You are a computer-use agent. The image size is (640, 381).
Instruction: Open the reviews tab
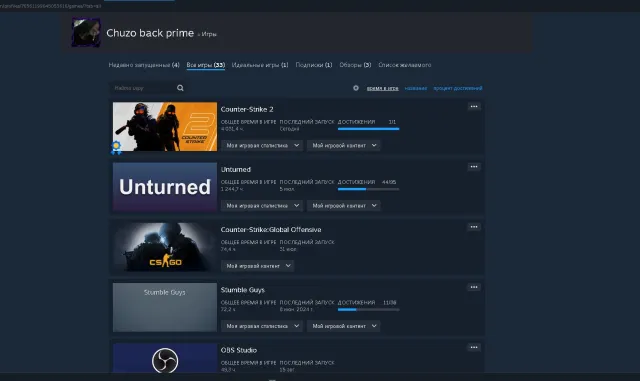click(x=355, y=65)
